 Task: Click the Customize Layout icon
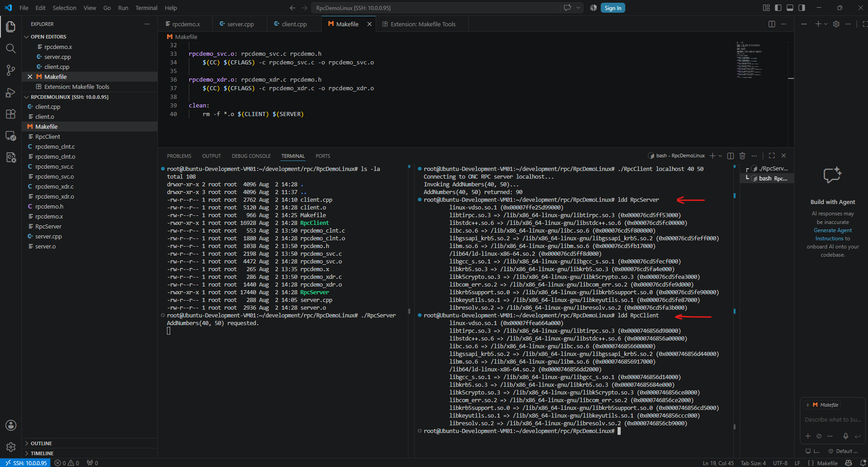pos(766,8)
